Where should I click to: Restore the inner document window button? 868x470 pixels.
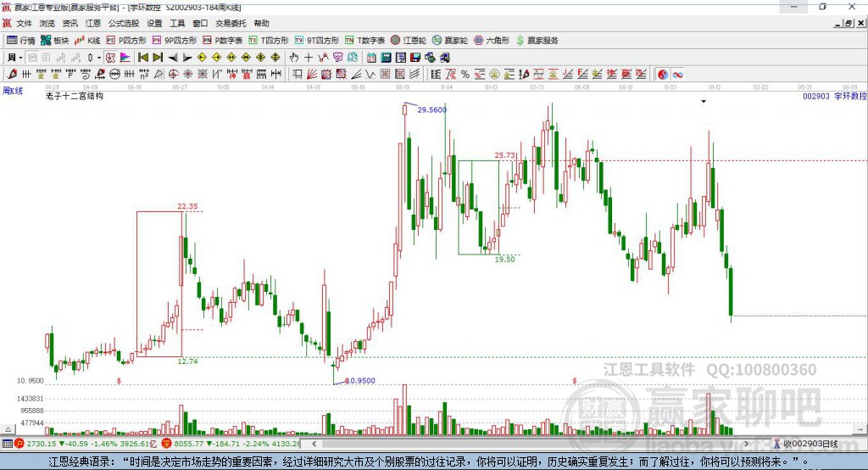[849, 23]
